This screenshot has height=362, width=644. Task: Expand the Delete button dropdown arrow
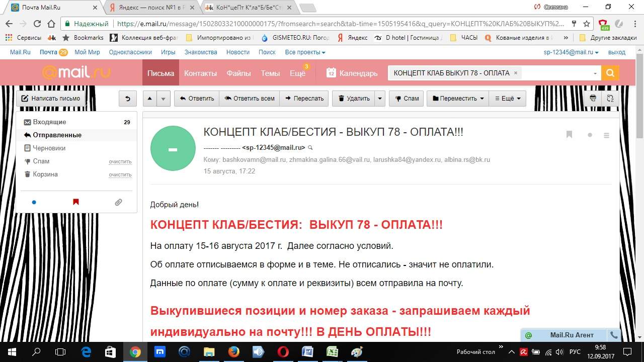tap(380, 99)
